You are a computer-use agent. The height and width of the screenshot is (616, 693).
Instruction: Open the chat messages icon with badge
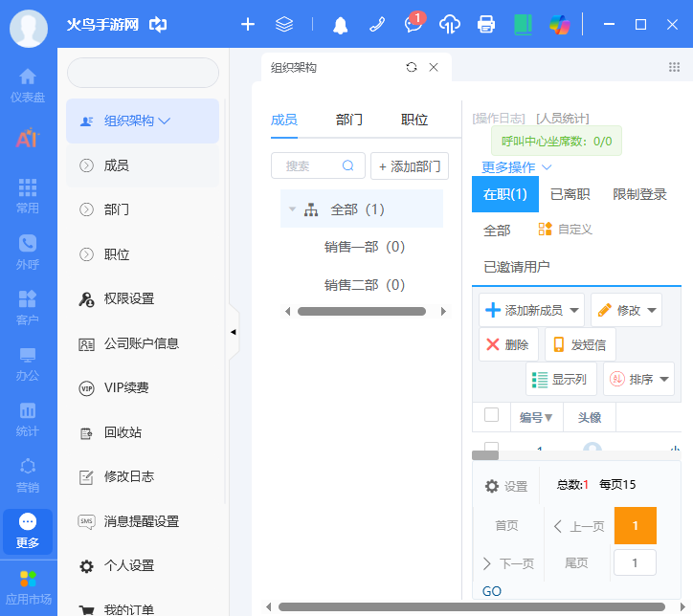pyautogui.click(x=414, y=23)
